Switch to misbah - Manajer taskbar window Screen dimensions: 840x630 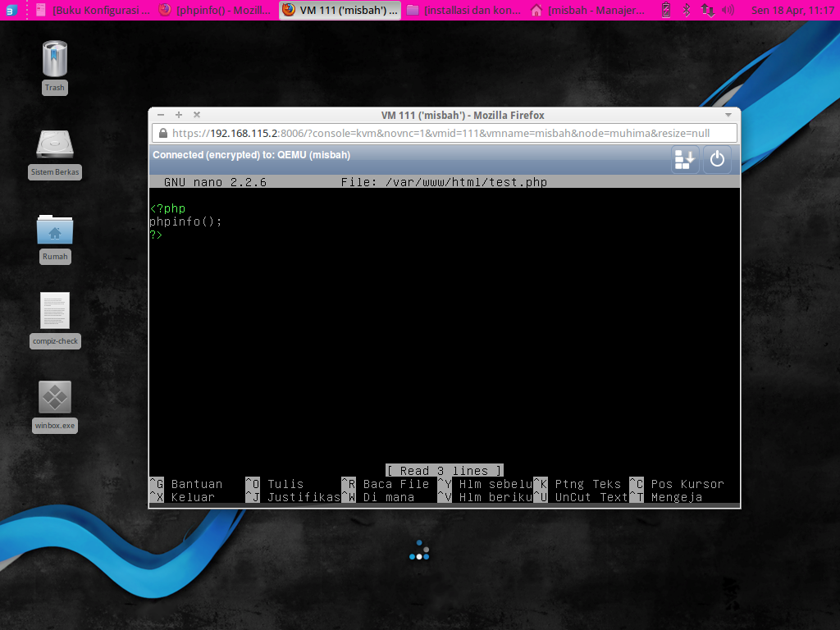tap(588, 10)
